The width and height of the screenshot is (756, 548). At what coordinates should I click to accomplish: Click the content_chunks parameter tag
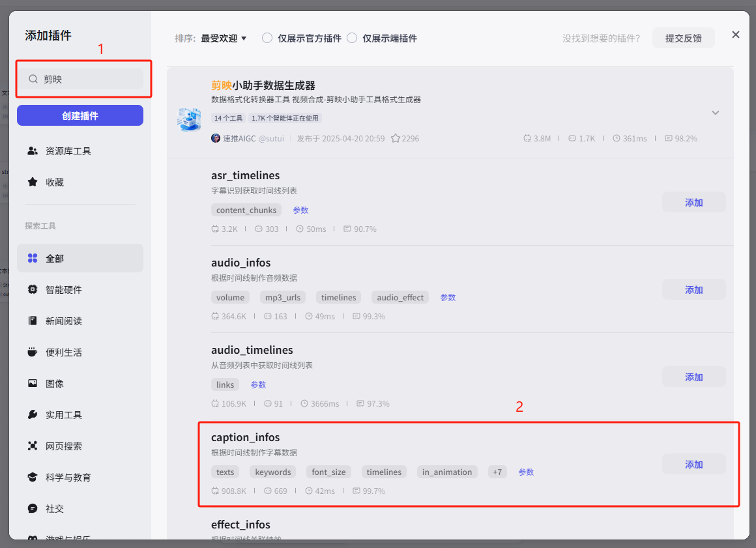pos(246,210)
